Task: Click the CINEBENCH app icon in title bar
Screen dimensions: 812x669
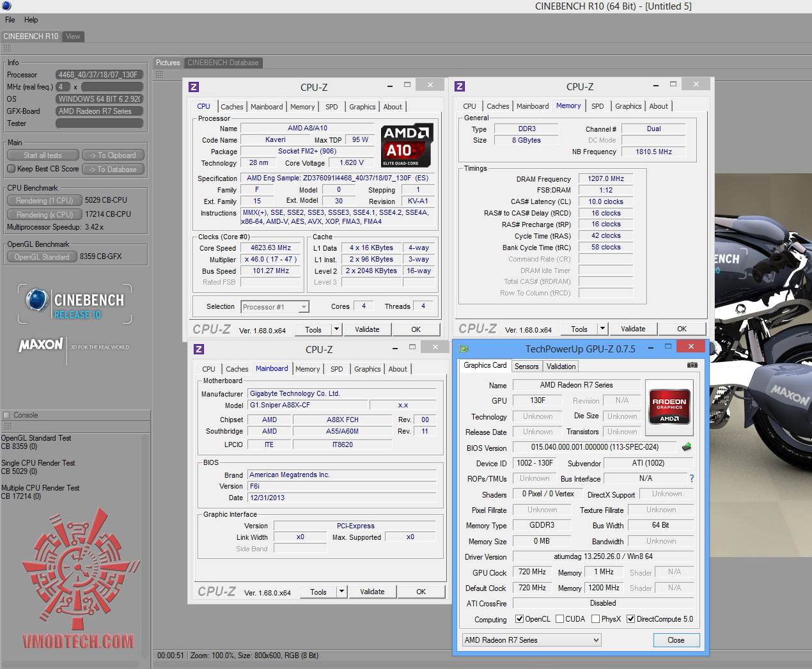Action: pos(6,6)
